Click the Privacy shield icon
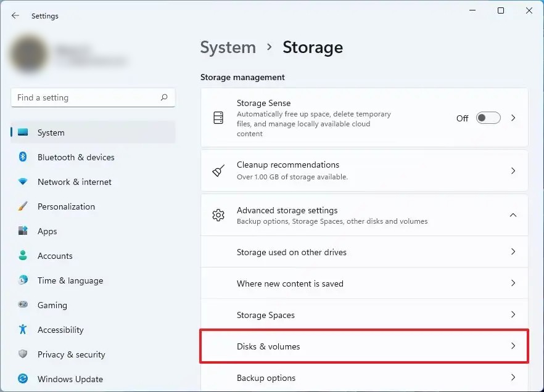This screenshot has width=544, height=392. tap(23, 354)
